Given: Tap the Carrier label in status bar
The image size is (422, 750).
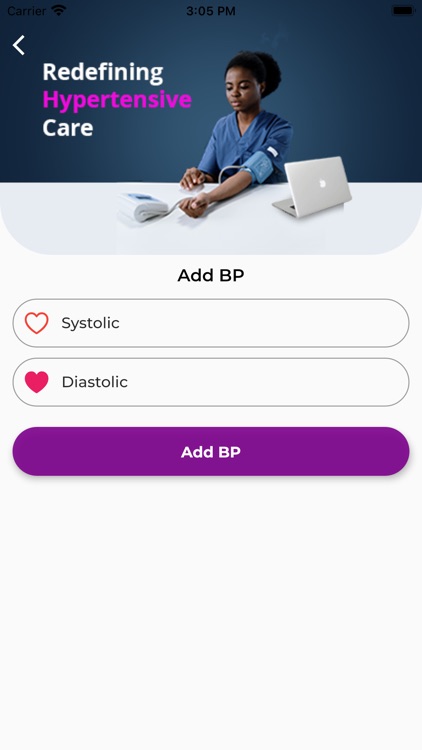Looking at the screenshot, I should (26, 11).
